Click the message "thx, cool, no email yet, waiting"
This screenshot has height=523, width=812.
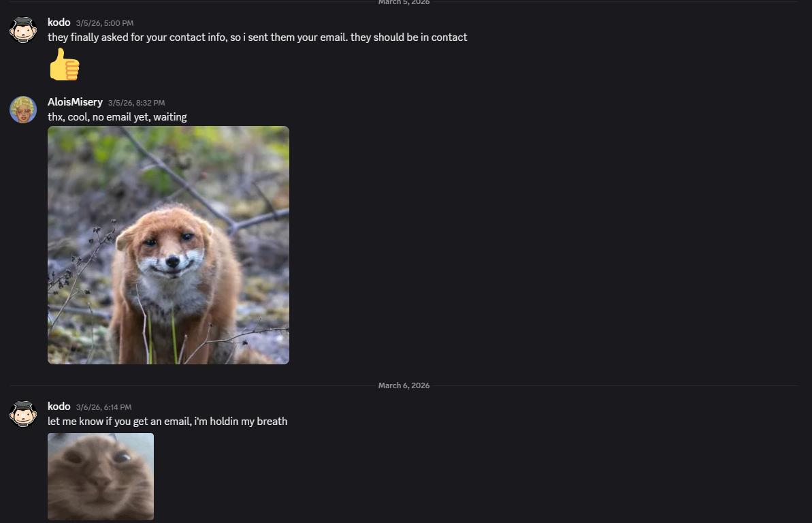117,117
